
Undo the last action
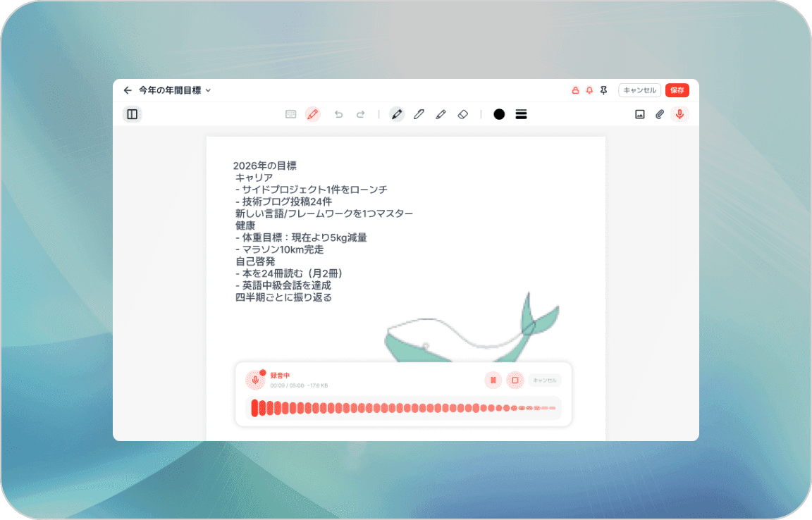[338, 114]
